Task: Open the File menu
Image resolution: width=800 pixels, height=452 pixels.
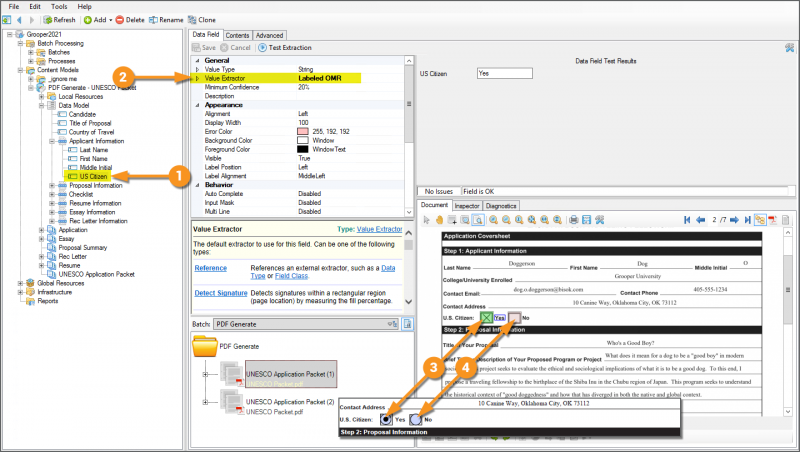Action: point(14,7)
